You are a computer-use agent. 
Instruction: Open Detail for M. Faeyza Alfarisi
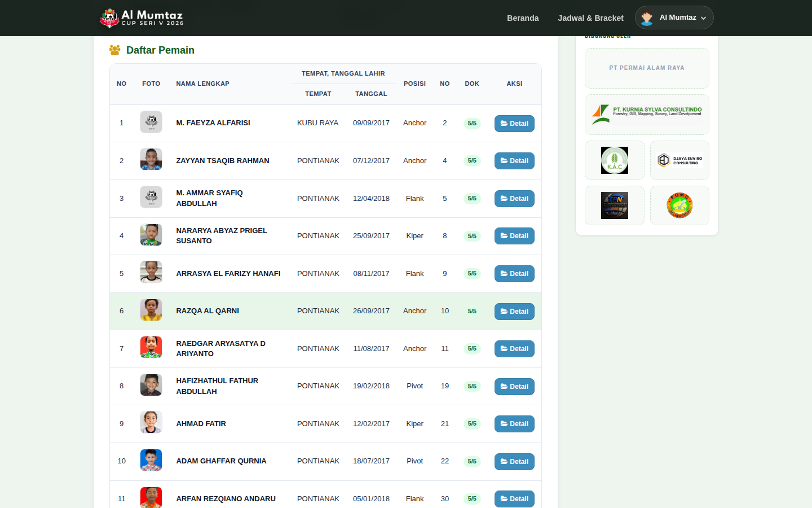click(514, 124)
